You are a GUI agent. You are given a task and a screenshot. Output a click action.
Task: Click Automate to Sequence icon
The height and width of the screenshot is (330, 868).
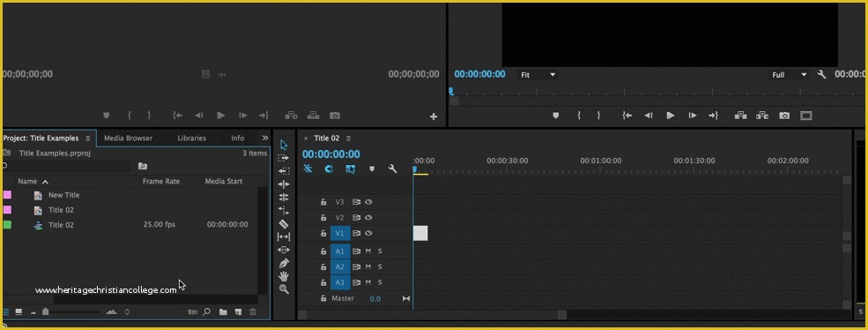coord(193,311)
